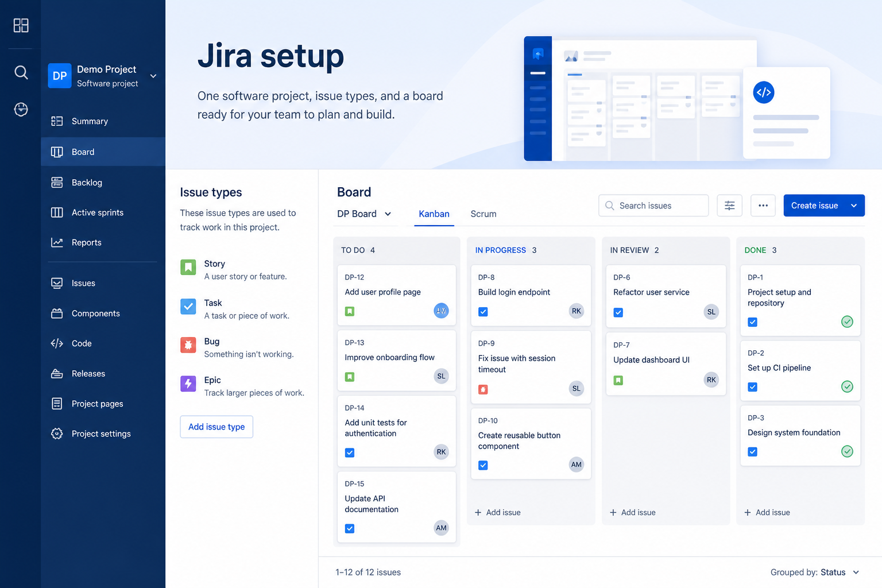Open the app switcher grid icon
Viewport: 882px width, 588px height.
point(21,25)
